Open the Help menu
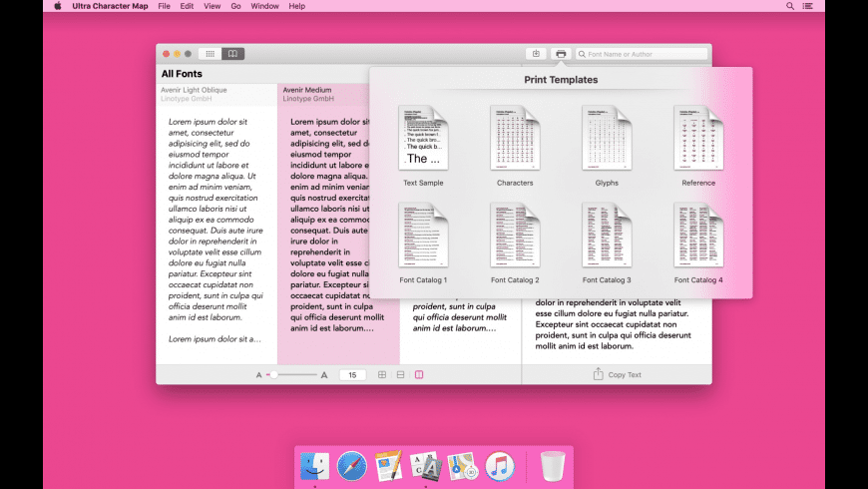The height and width of the screenshot is (489, 868). [296, 6]
